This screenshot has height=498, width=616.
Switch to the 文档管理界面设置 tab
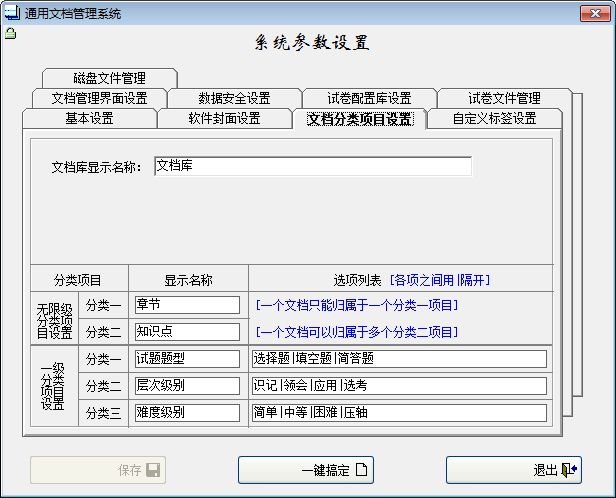pos(99,98)
